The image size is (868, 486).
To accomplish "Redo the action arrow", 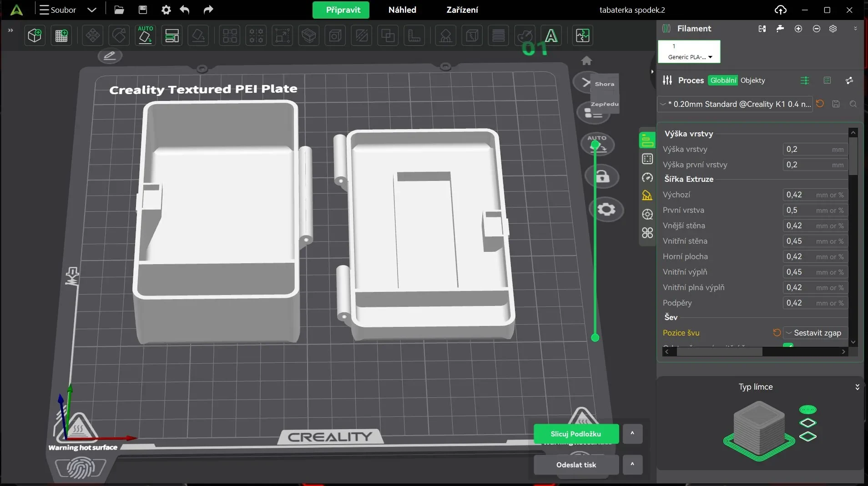I will 208,10.
